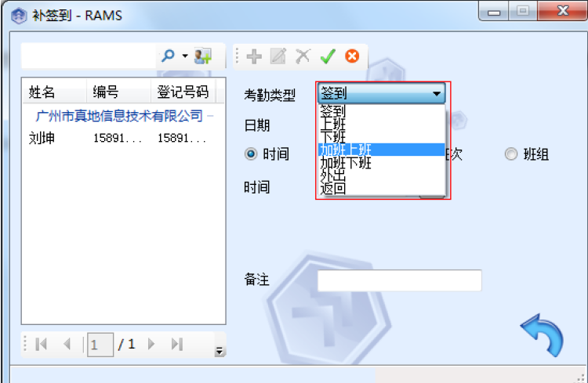The image size is (588, 383).
Task: Click the 姓名 column header
Action: 42,92
